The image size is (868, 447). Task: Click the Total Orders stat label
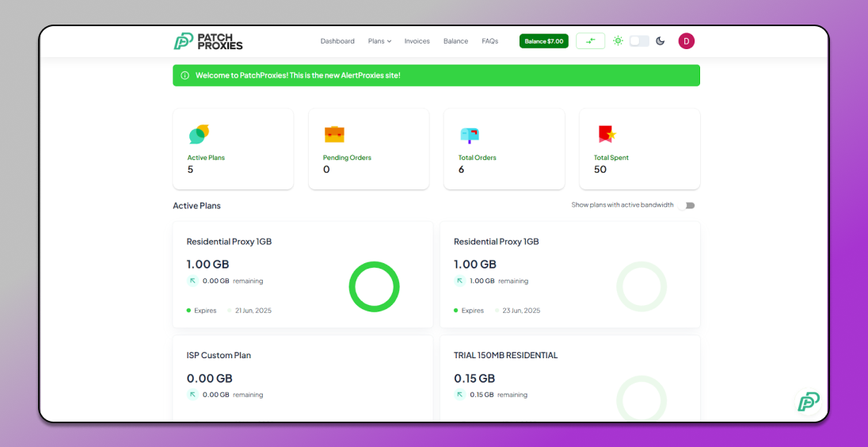[478, 158]
